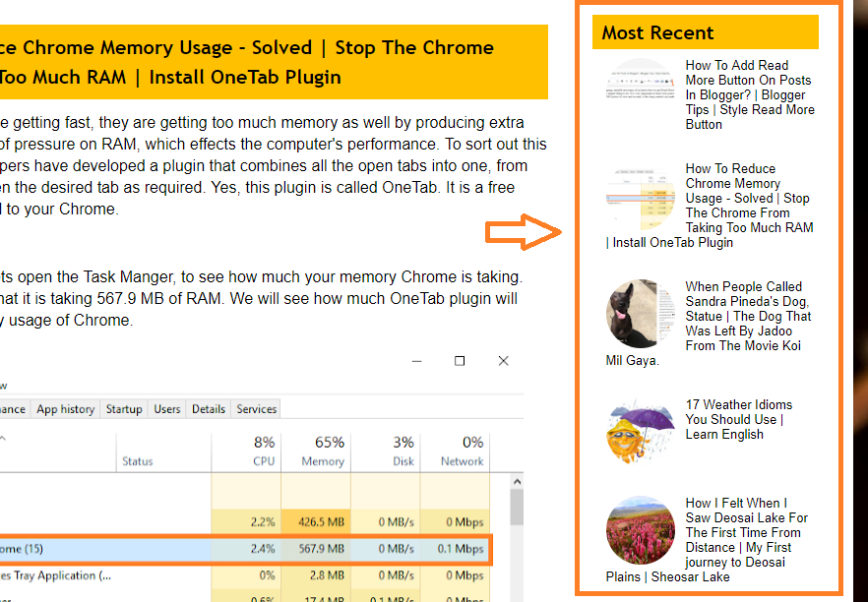This screenshot has height=602, width=868.
Task: Open '17 Weather Idioms You Should Use' link
Action: click(x=738, y=419)
